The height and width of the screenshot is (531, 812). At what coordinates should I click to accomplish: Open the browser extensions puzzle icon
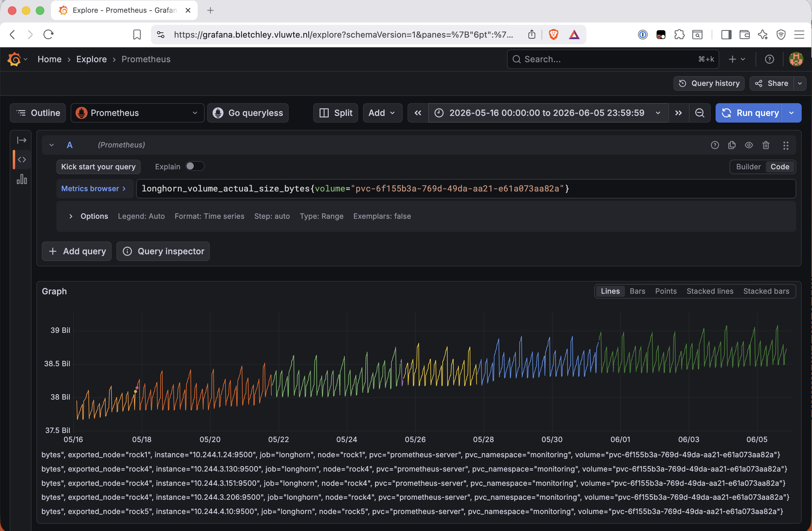click(x=679, y=35)
